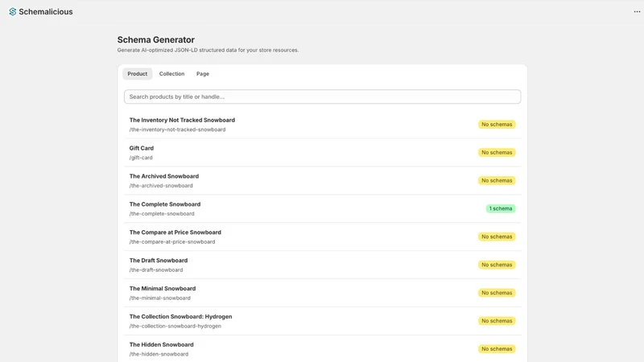644x362 pixels.
Task: Select the Product tab
Action: pyautogui.click(x=137, y=74)
